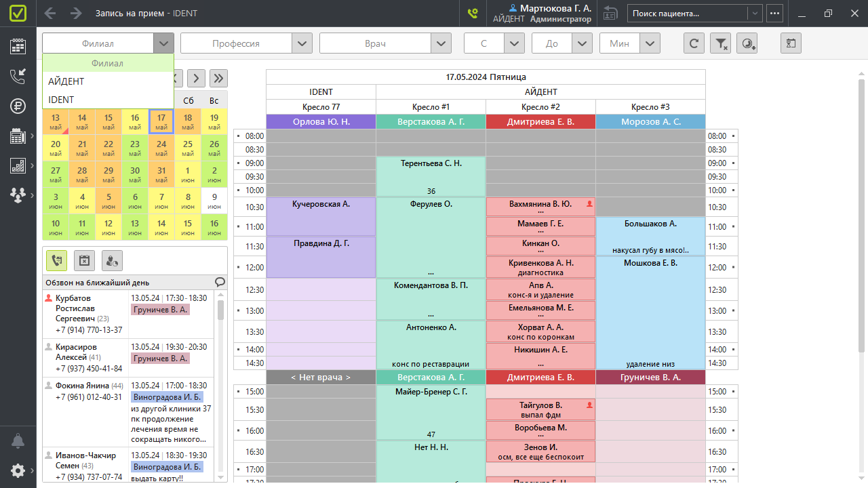Click the green phone status icon
The height and width of the screenshot is (488, 868).
[473, 13]
